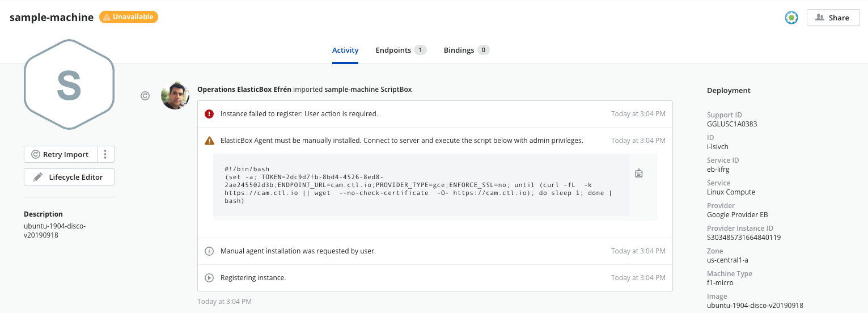Click the Endpoints count badge

[420, 50]
